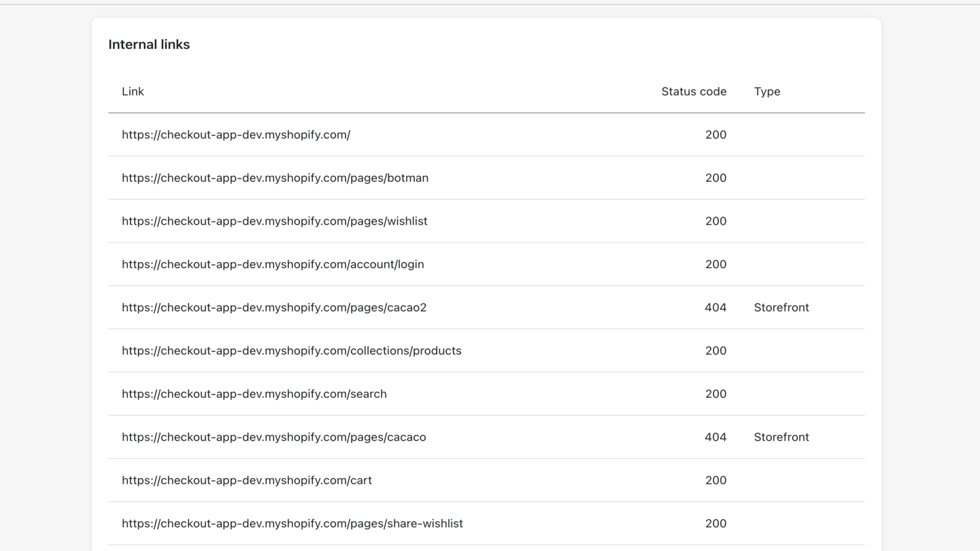Image resolution: width=980 pixels, height=551 pixels.
Task: Select the 404 status for pages/cacaco
Action: [715, 437]
